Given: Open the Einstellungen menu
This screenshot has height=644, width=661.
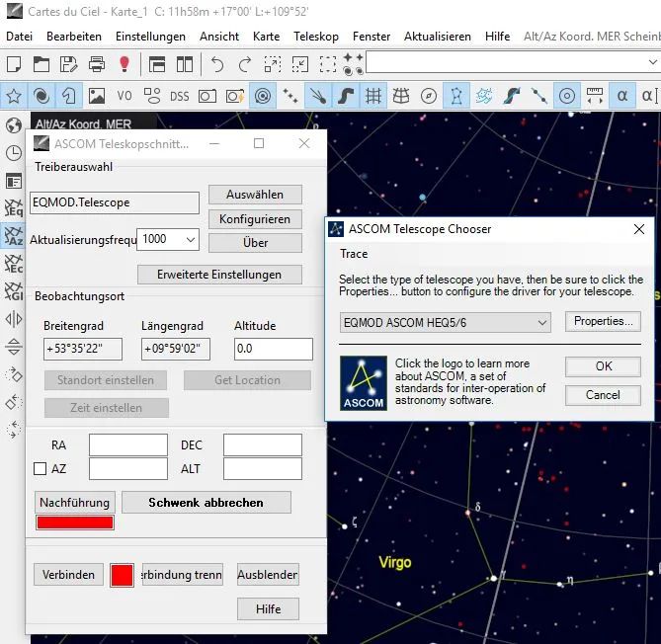Looking at the screenshot, I should (150, 37).
